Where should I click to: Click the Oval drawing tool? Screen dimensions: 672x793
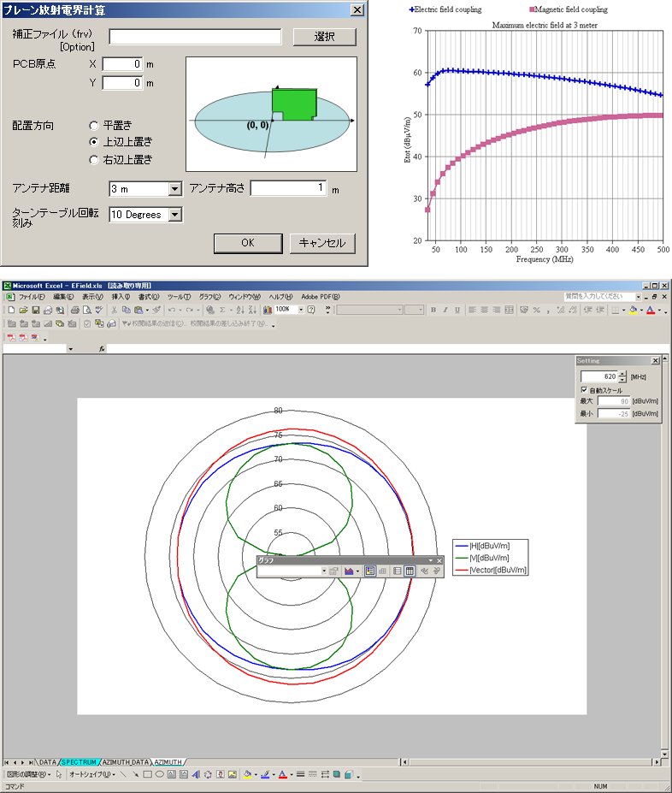(x=159, y=775)
